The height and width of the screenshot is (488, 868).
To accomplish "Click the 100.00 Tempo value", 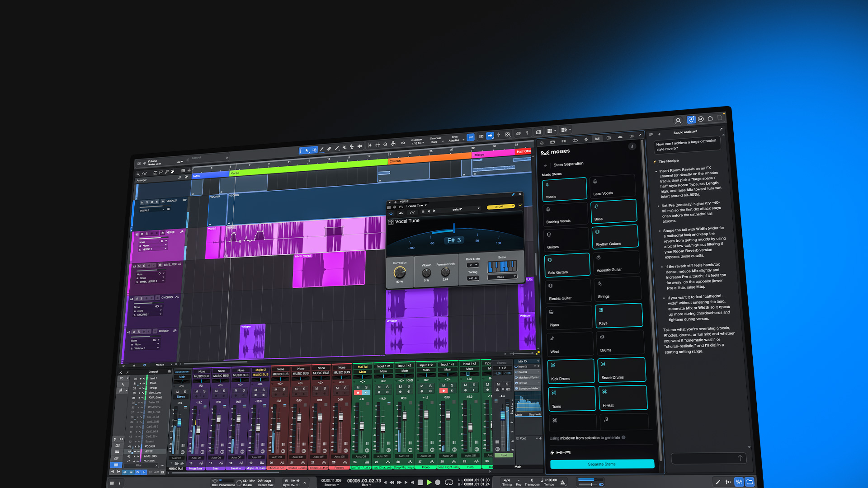I will (551, 480).
